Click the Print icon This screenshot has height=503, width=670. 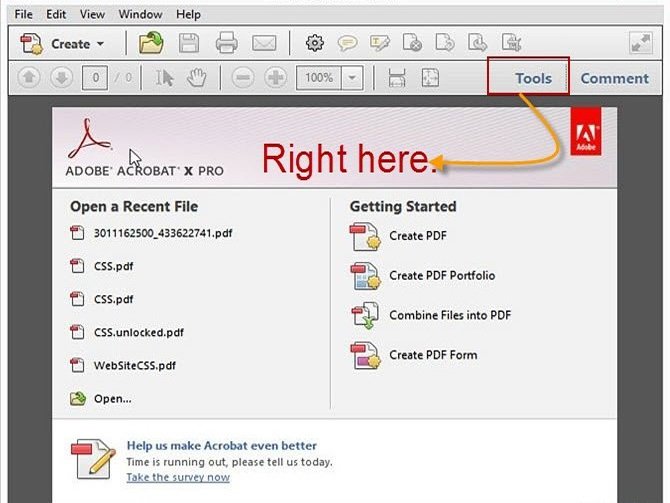226,43
